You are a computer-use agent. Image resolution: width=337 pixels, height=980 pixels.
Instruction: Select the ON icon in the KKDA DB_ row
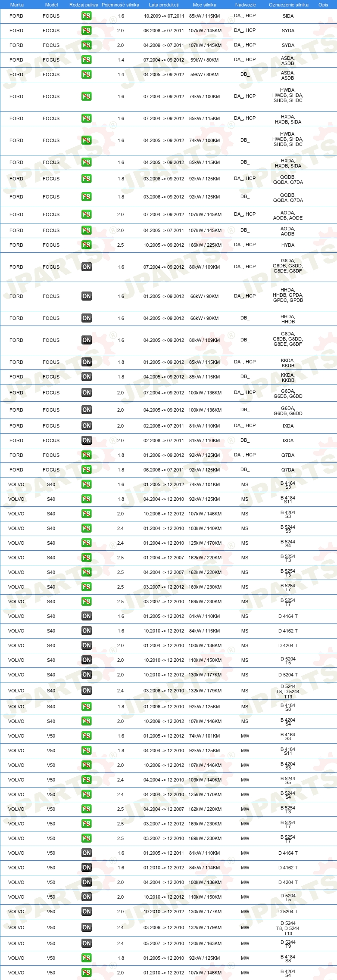(87, 377)
